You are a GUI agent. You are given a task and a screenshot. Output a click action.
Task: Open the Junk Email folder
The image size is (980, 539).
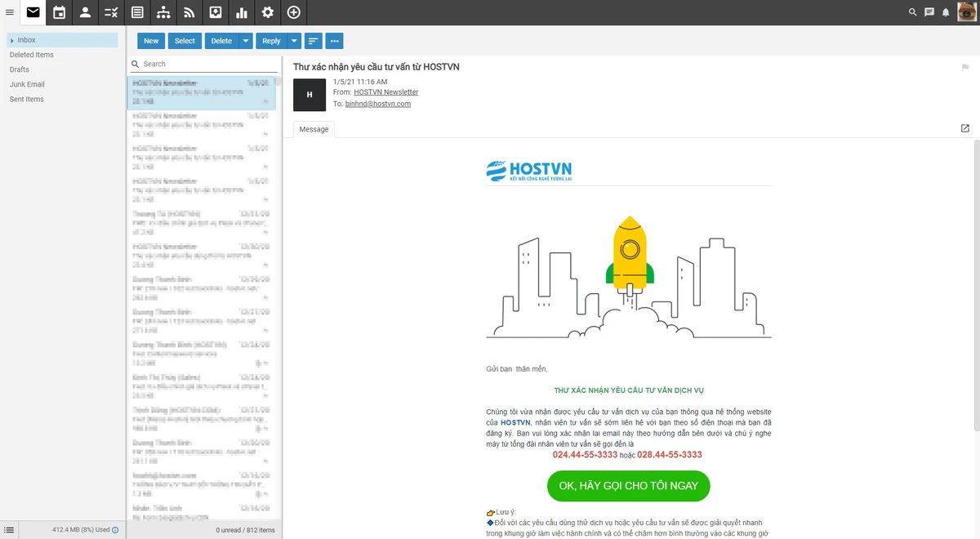click(x=27, y=84)
